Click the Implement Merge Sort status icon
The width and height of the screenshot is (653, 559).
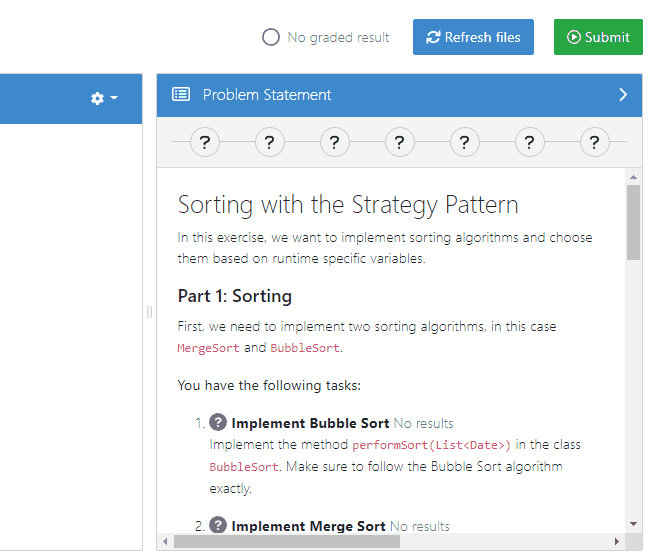coord(218,526)
